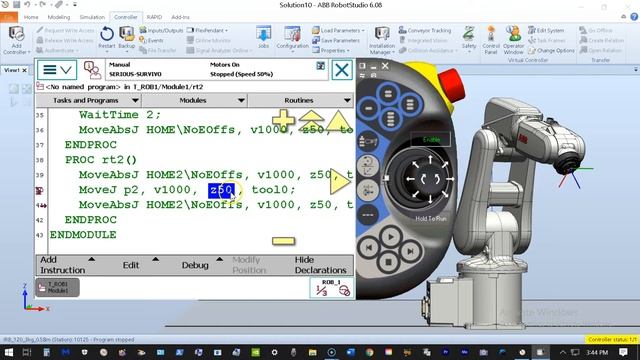Zoom out the code with minus button

point(283,241)
